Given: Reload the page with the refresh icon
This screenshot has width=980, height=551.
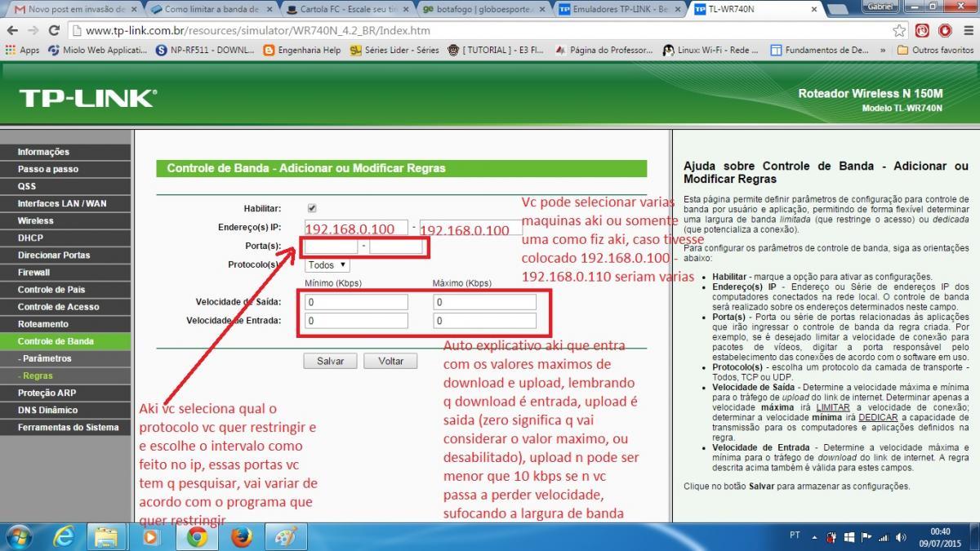Looking at the screenshot, I should pos(54,30).
